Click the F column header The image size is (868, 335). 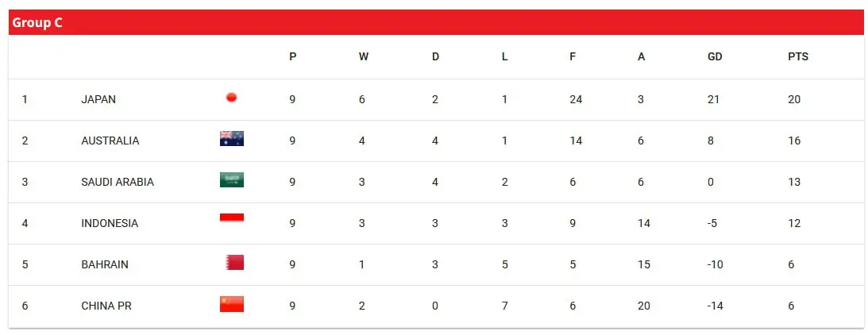573,56
